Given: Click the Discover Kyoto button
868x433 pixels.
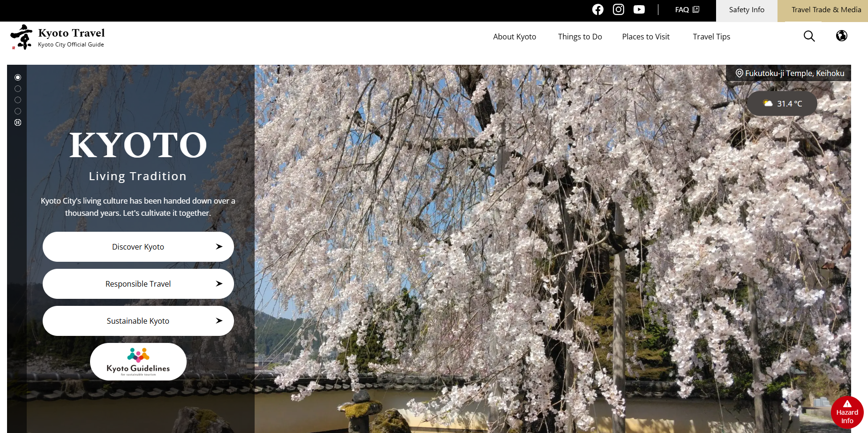Looking at the screenshot, I should point(138,247).
